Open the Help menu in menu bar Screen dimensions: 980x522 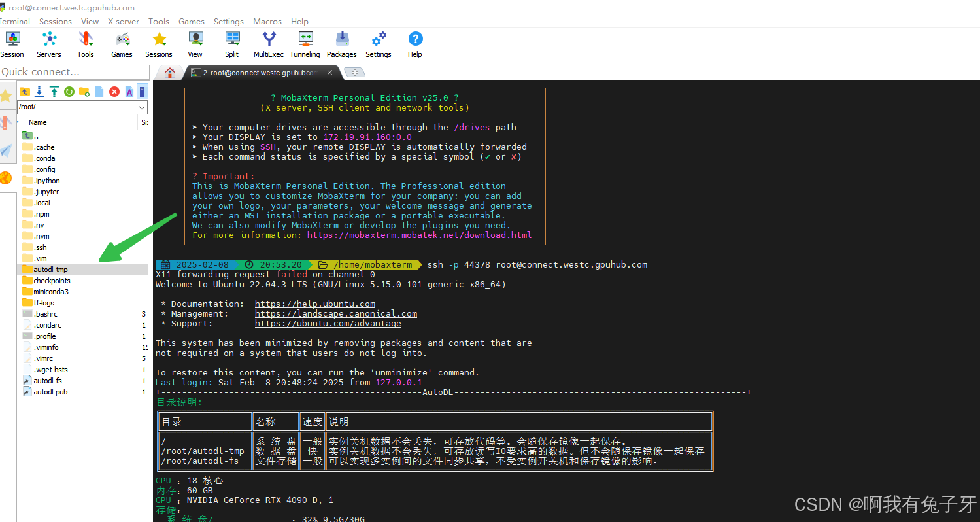299,21
